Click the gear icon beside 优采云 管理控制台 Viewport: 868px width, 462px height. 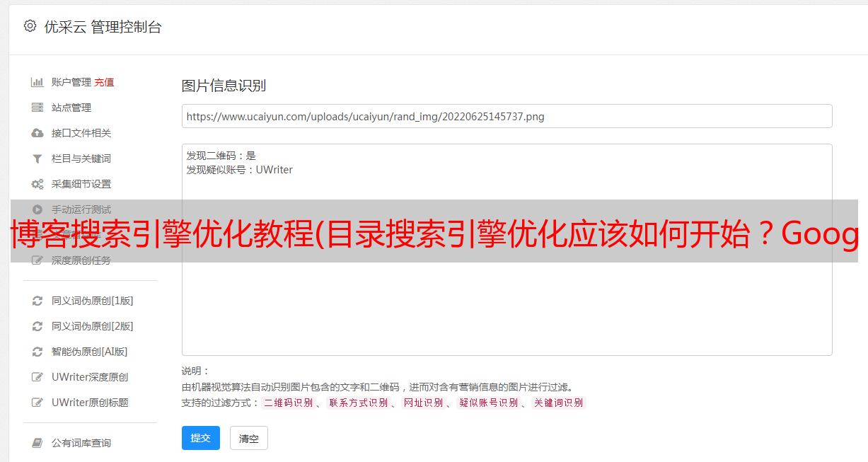pyautogui.click(x=30, y=26)
